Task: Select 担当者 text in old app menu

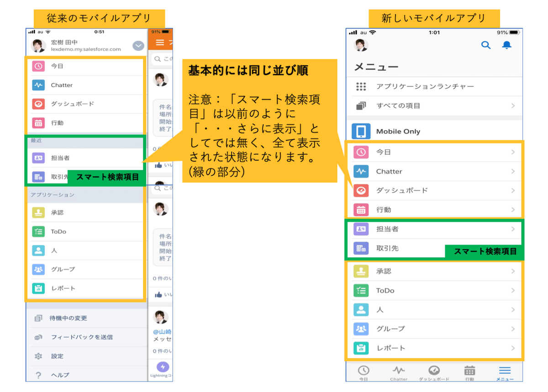Action: click(x=60, y=158)
